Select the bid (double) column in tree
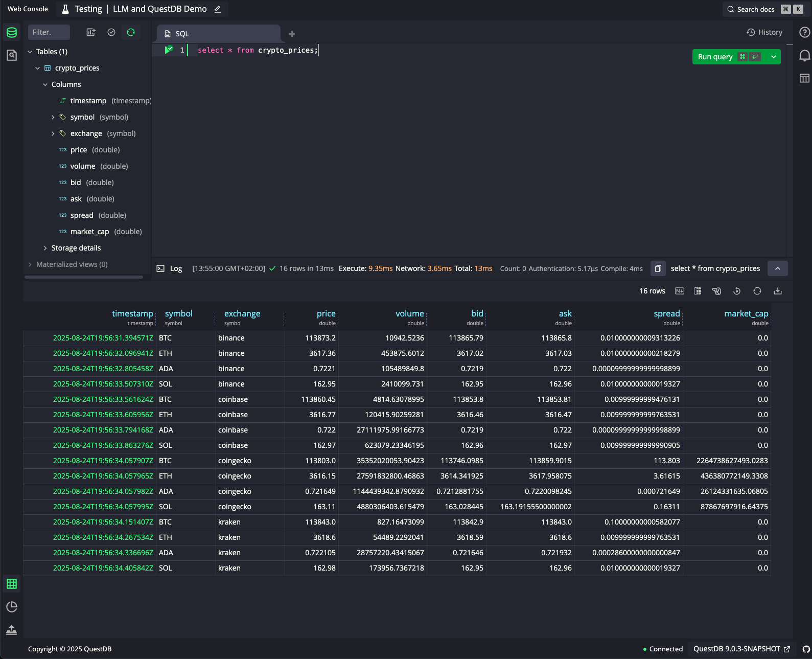812x659 pixels. [86, 183]
